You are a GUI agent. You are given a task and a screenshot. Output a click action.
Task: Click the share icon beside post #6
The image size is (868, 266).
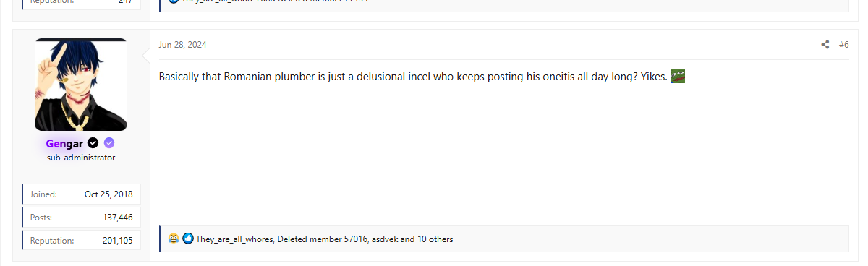click(825, 45)
